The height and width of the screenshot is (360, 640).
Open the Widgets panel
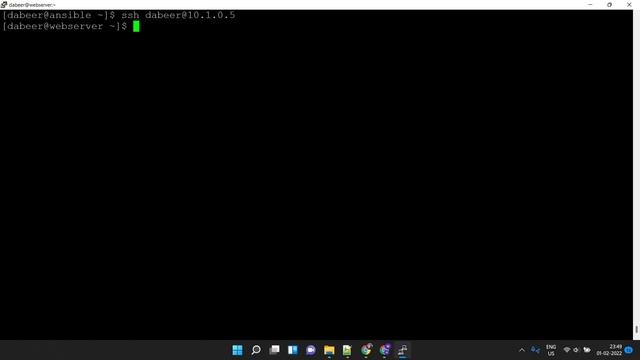(x=293, y=350)
